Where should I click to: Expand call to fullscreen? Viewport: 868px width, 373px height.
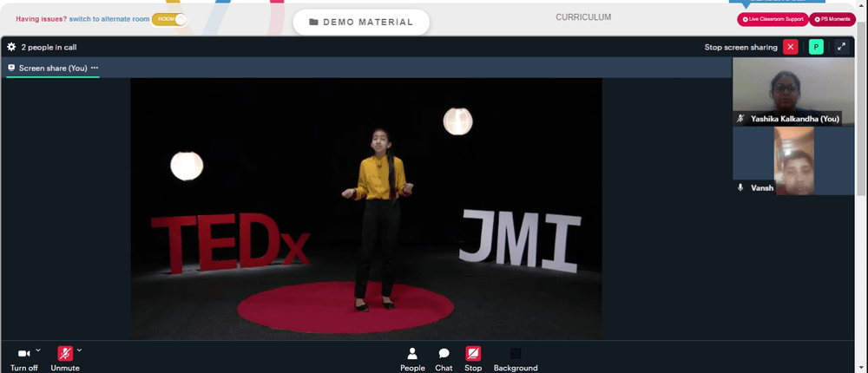click(x=841, y=47)
